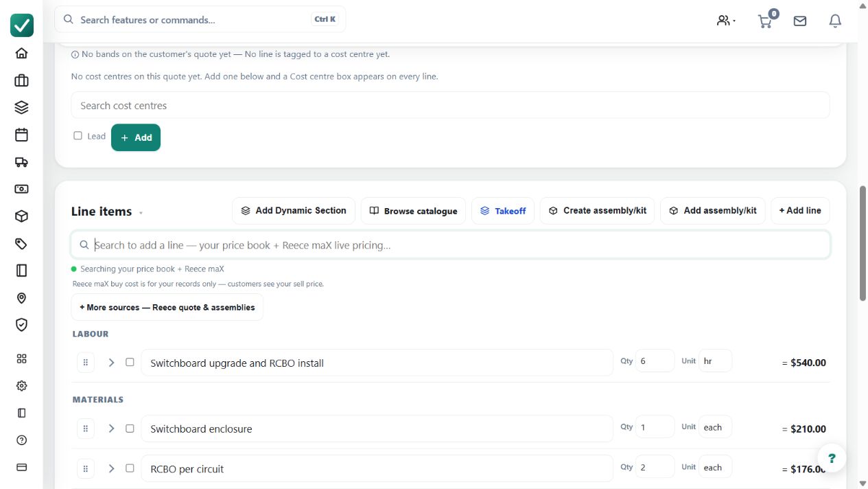Open the help question-mark icon in sidebar
868x489 pixels.
tap(21, 440)
